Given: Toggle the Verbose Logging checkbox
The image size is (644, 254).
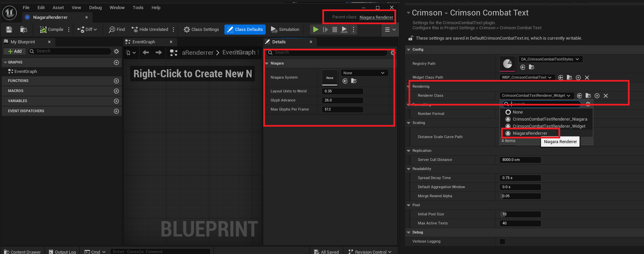Looking at the screenshot, I should 502,241.
